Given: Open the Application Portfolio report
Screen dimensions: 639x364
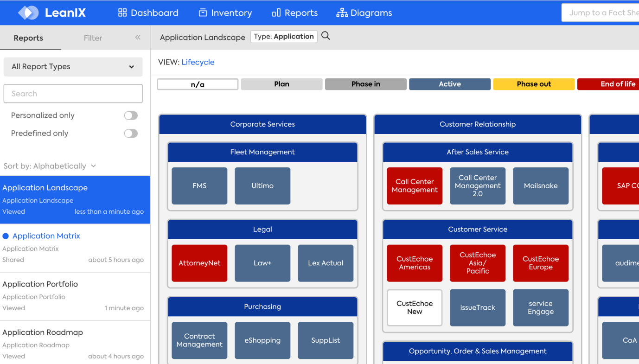Looking at the screenshot, I should (x=75, y=296).
